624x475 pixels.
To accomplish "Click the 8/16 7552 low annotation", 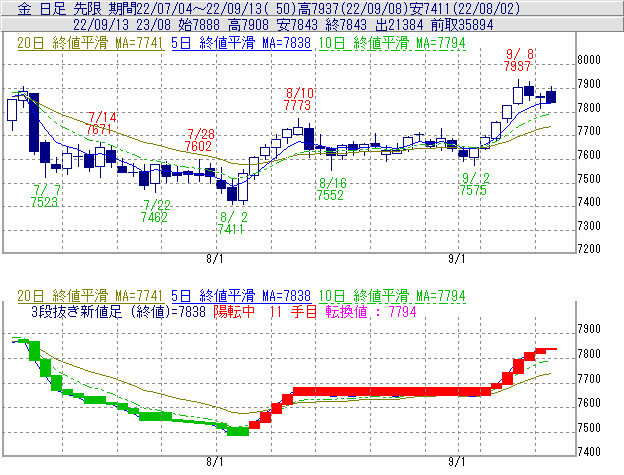I will click(331, 189).
